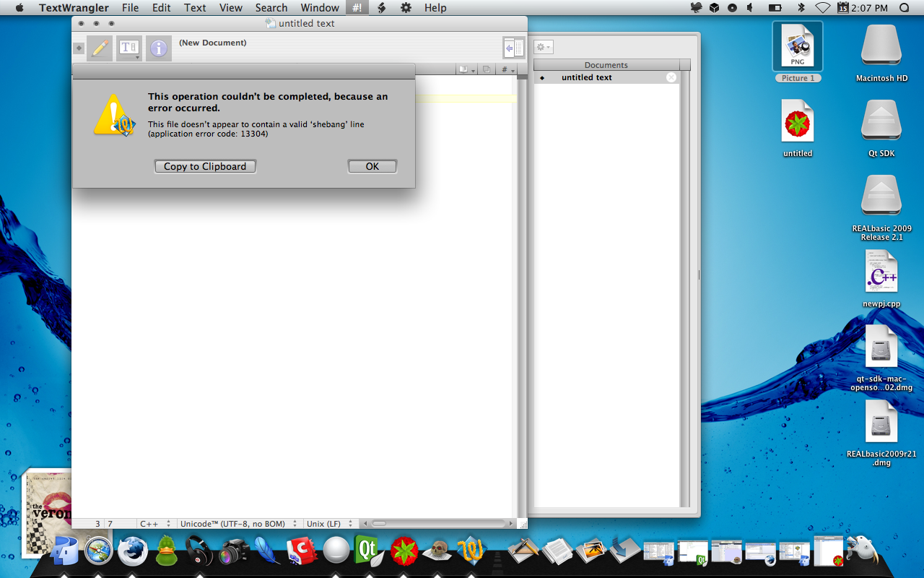Open the Applications folder in the dock
The image size is (924, 578).
[523, 551]
